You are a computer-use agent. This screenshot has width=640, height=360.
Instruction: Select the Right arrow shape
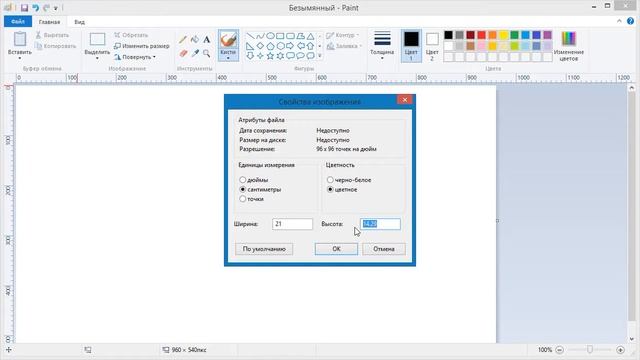(x=290, y=46)
